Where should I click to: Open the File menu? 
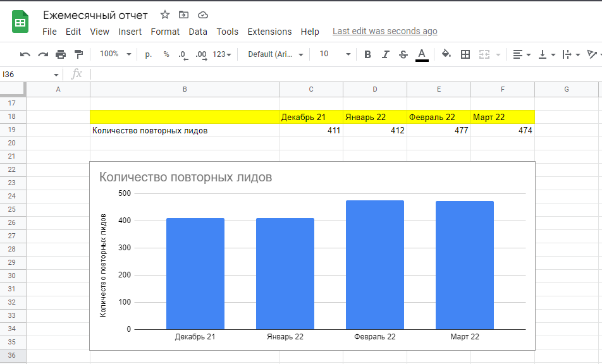[x=49, y=32]
